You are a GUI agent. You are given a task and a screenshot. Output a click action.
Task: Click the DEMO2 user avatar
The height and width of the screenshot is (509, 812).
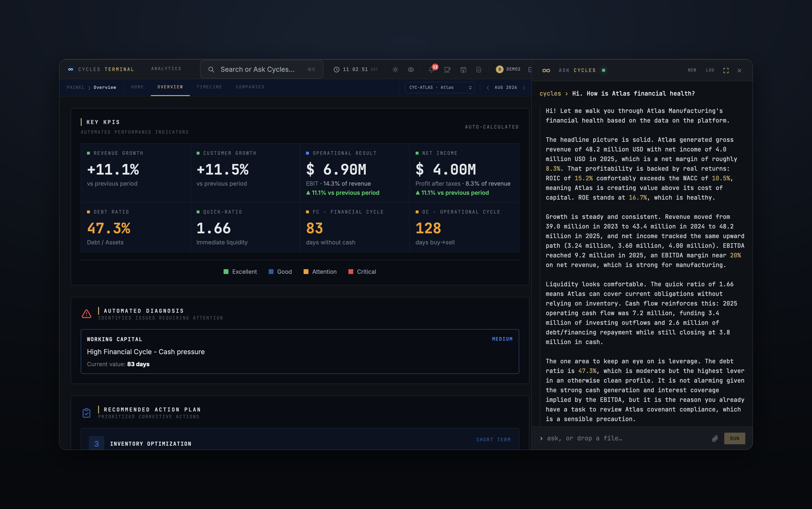click(x=499, y=69)
